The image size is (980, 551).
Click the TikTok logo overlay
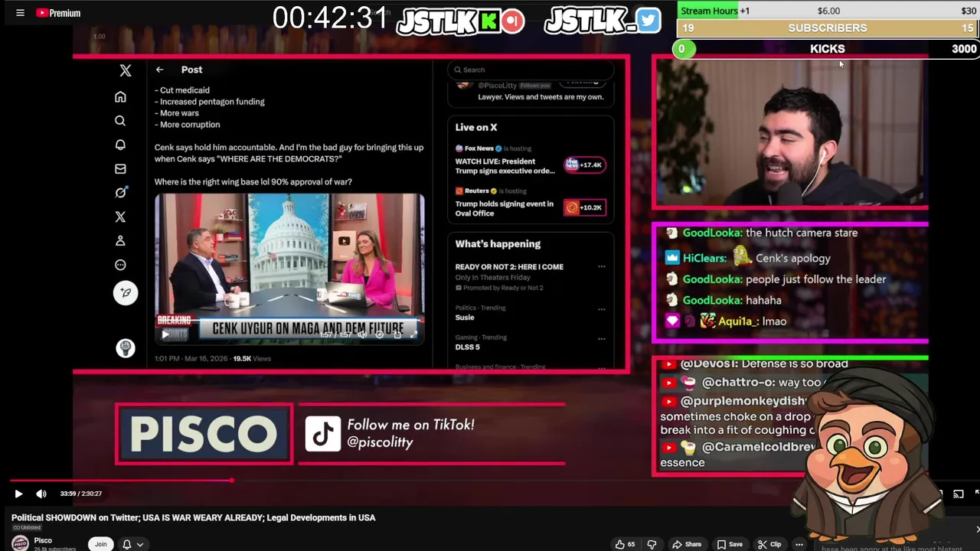pos(323,434)
